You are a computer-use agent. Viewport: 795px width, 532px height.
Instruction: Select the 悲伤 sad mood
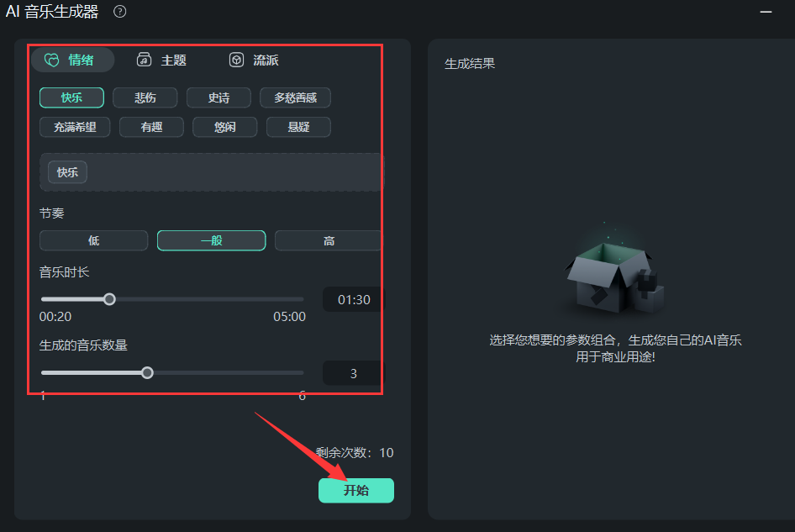click(x=145, y=97)
